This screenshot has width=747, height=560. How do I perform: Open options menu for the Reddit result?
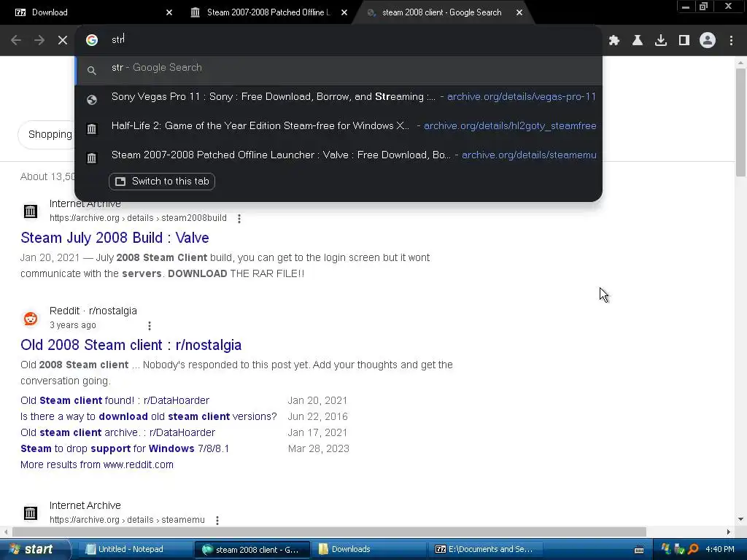(150, 326)
